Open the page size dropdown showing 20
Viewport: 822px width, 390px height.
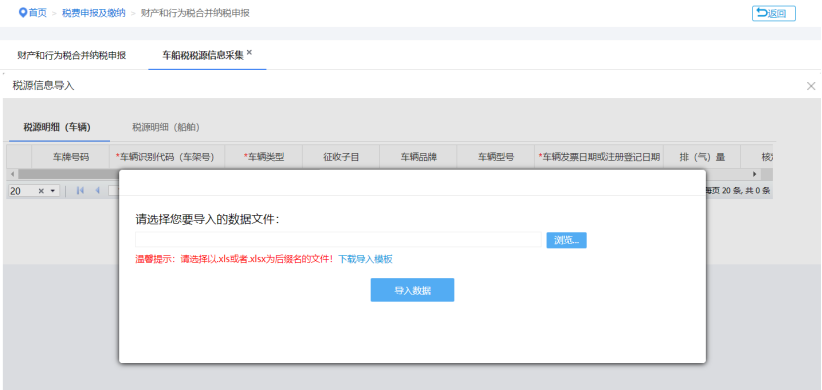pos(52,191)
